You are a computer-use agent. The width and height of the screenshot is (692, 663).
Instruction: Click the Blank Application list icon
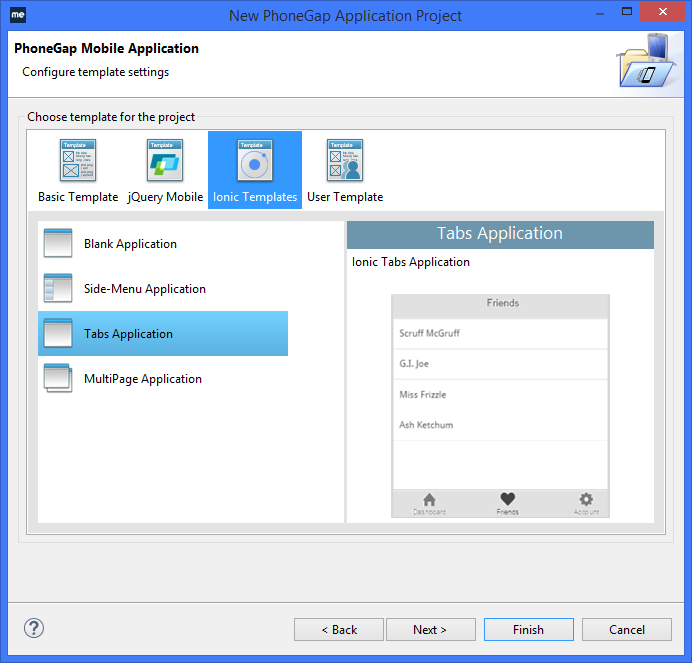click(x=58, y=244)
